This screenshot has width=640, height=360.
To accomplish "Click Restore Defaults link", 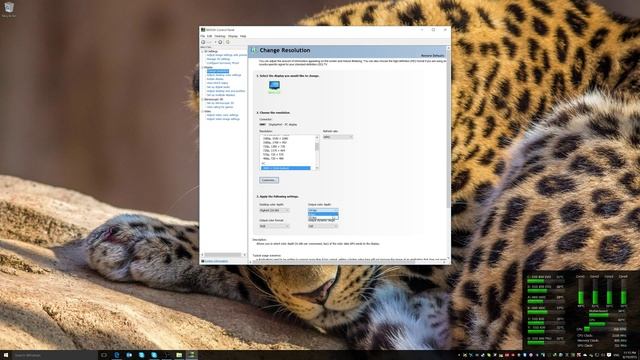I will pos(433,56).
